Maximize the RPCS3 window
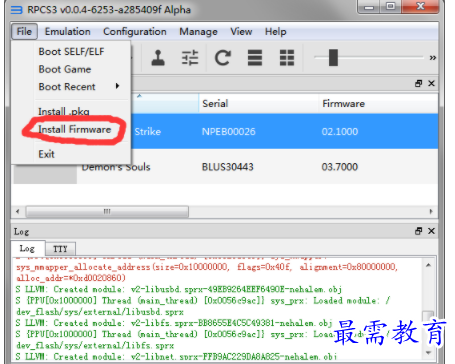 pos(391,7)
